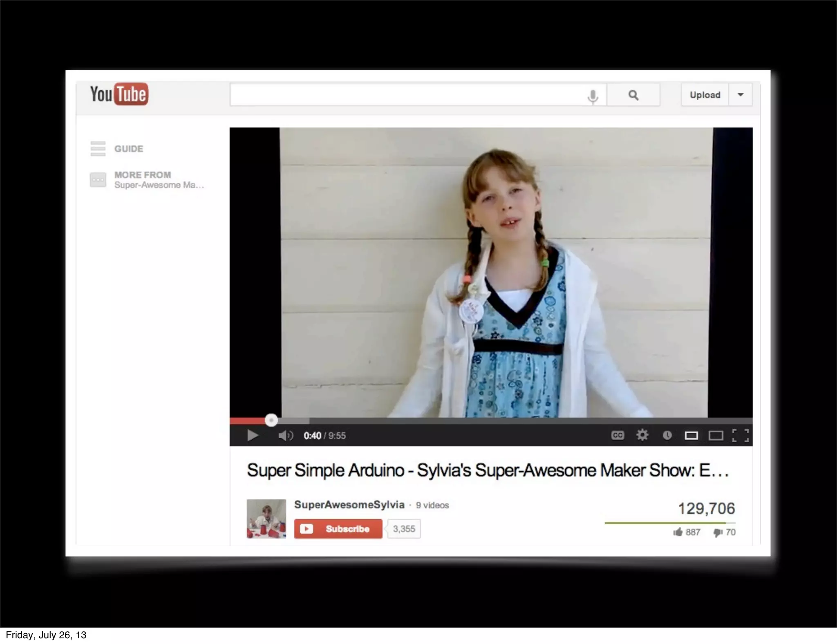The width and height of the screenshot is (837, 644).
Task: Switch to the large player size
Action: pyautogui.click(x=716, y=436)
